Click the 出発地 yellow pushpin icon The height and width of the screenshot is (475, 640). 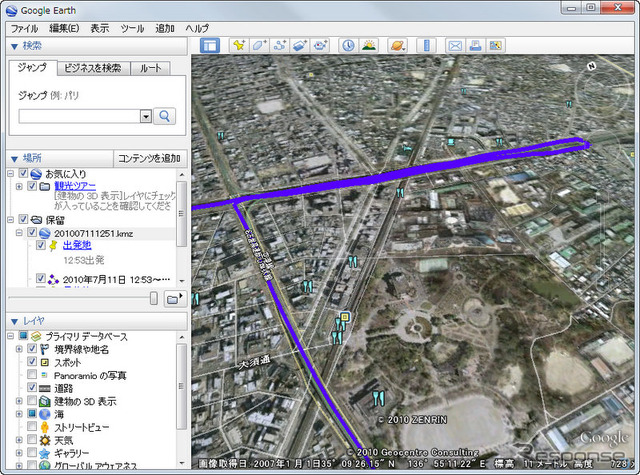(x=53, y=246)
